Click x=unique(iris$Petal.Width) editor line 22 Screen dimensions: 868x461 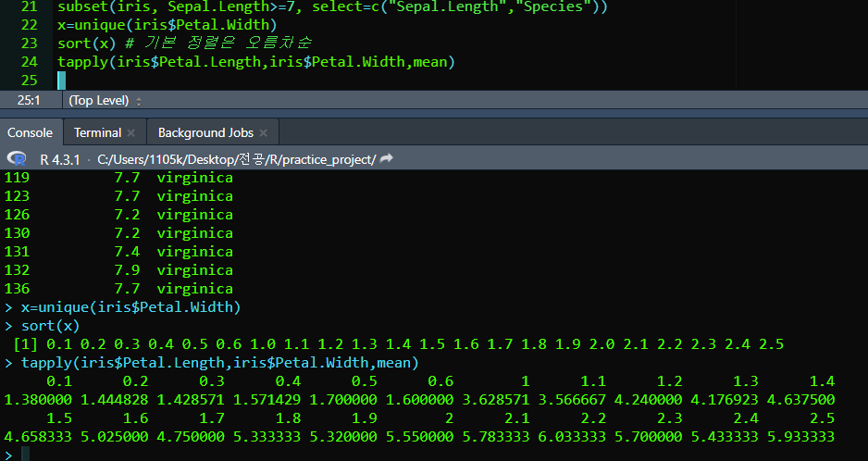[167, 25]
